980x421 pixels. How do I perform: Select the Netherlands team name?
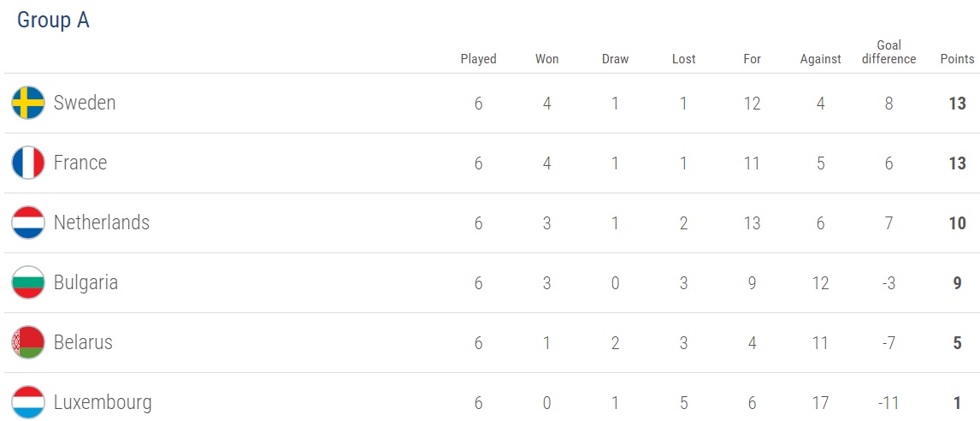[101, 222]
